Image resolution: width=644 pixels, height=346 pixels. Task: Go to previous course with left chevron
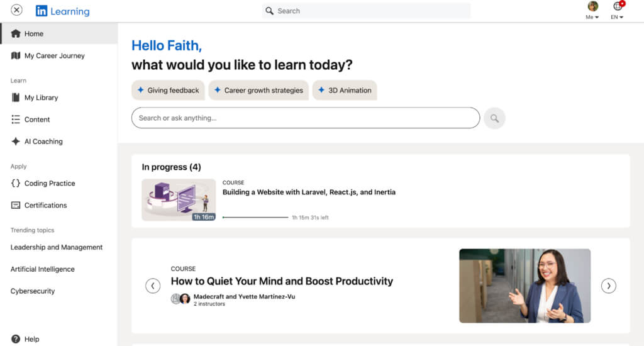tap(153, 286)
